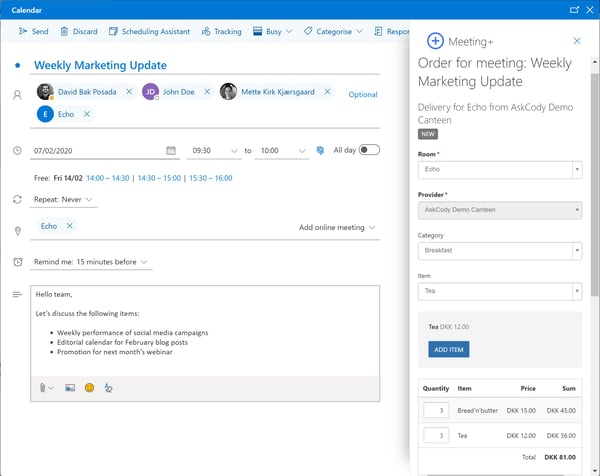Pop out the calendar window

(x=574, y=10)
